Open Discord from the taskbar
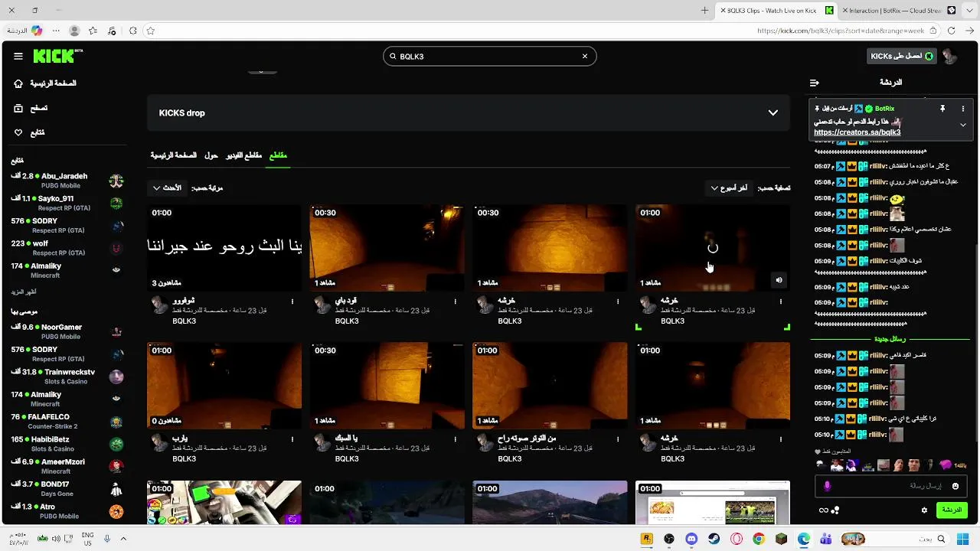This screenshot has height=551, width=980. 691,540
